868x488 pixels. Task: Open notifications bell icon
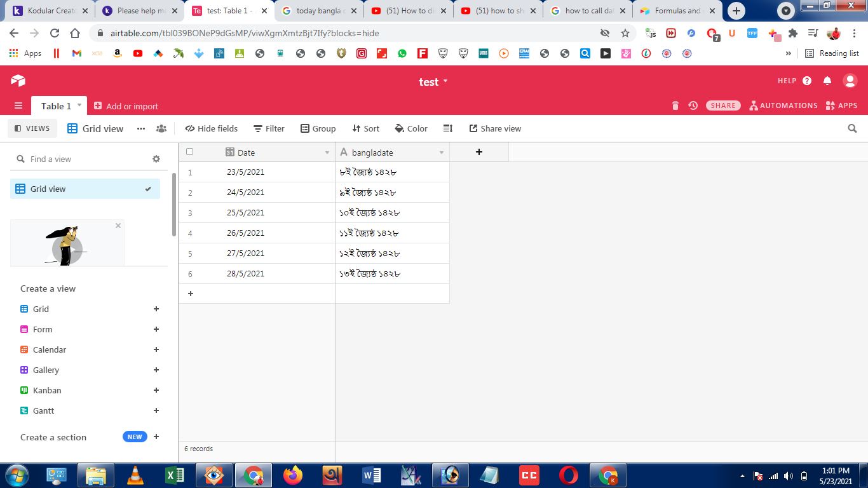[x=827, y=81]
